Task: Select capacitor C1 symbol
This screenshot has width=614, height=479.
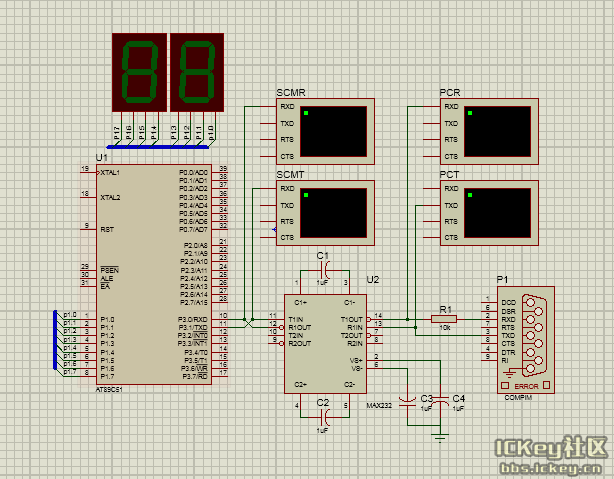Action: [x=325, y=270]
